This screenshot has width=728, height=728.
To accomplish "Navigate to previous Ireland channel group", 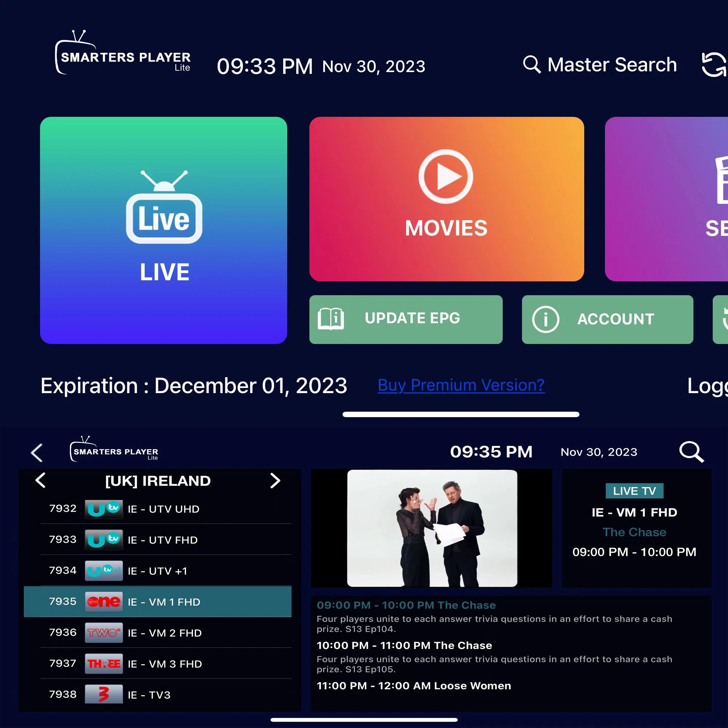I will point(40,480).
